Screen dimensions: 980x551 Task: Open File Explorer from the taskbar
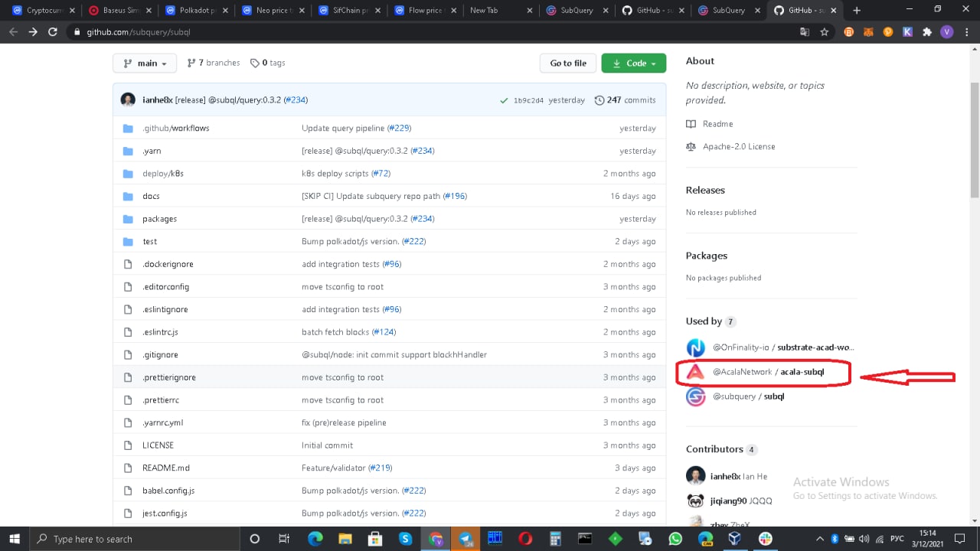click(345, 539)
